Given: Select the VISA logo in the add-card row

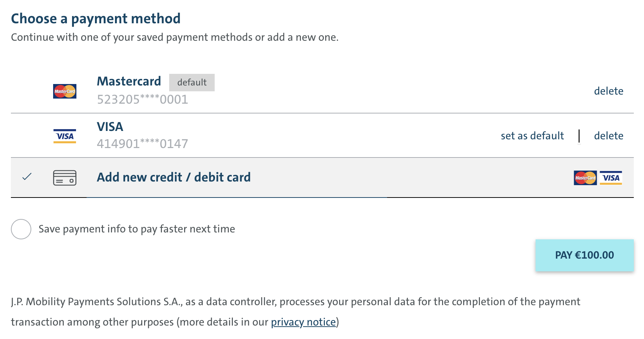Looking at the screenshot, I should [611, 178].
